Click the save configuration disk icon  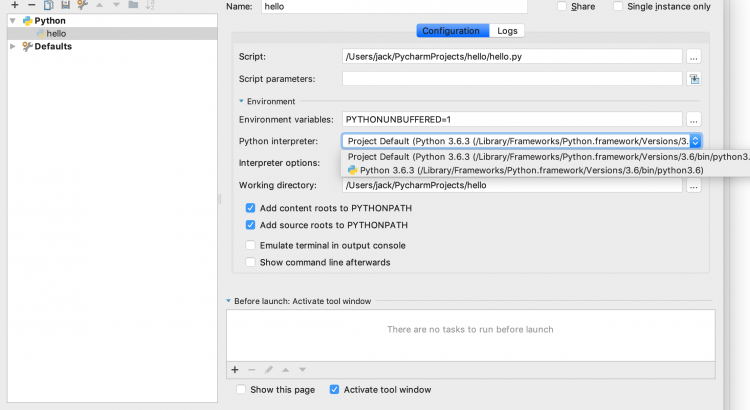click(65, 5)
